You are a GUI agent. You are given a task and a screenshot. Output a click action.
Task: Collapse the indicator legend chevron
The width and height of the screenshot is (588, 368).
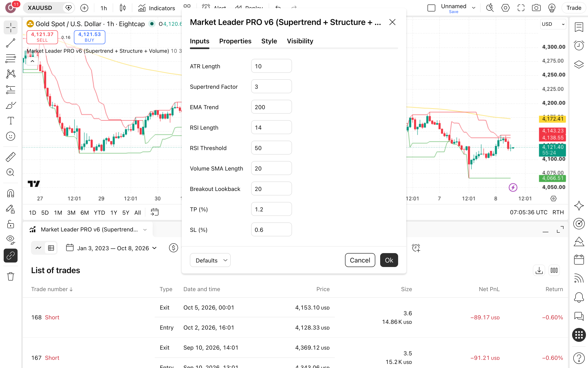32,61
